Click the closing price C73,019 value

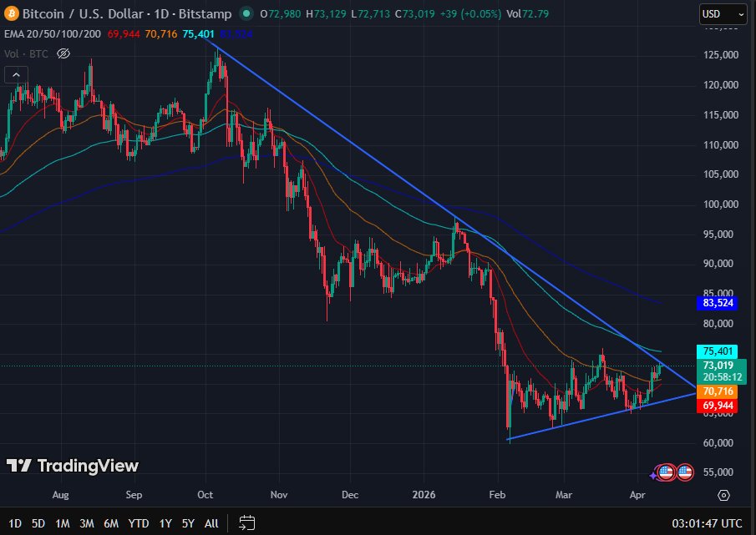pyautogui.click(x=414, y=14)
